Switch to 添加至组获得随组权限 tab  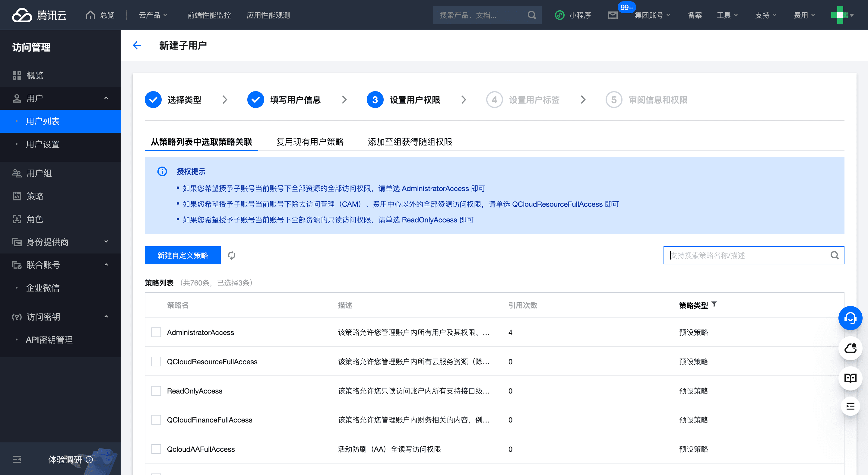tap(410, 142)
